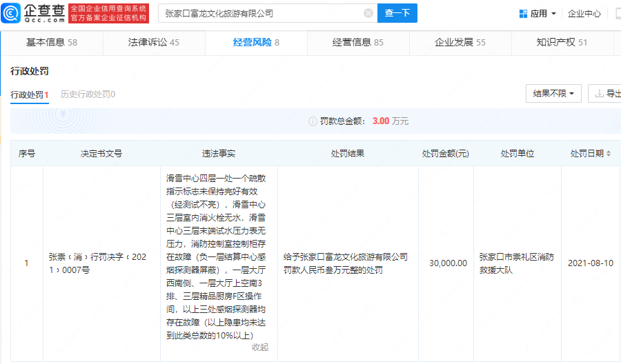Click the 处罚金额(元) column header
621x364 pixels.
click(x=446, y=154)
